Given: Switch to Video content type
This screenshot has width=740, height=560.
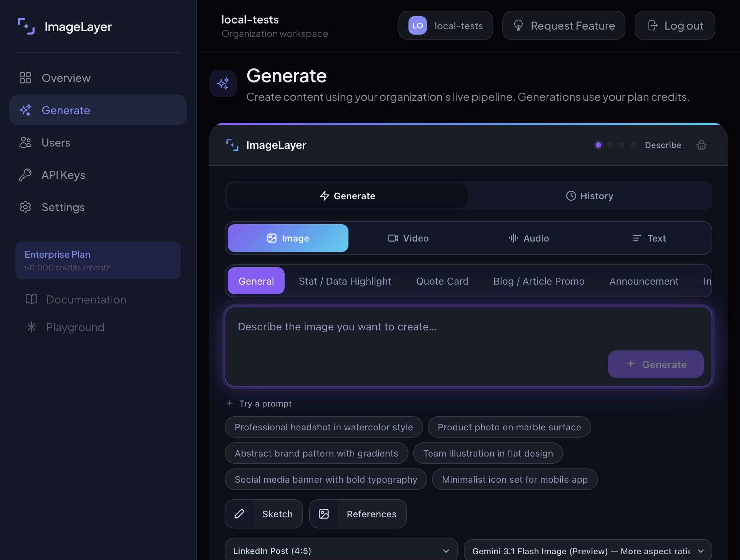Looking at the screenshot, I should (408, 238).
